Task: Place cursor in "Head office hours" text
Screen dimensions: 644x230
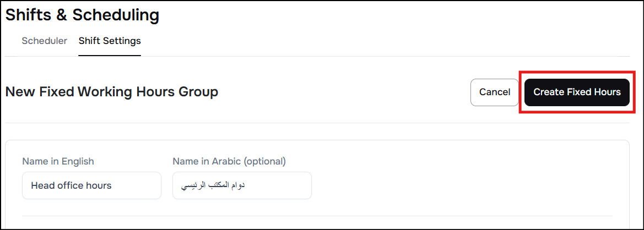Action: 71,185
